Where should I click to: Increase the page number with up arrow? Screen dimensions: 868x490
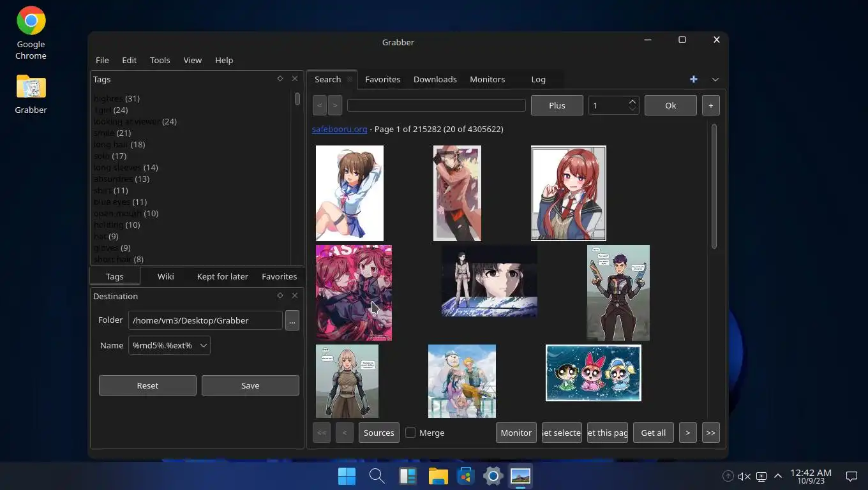tap(632, 101)
